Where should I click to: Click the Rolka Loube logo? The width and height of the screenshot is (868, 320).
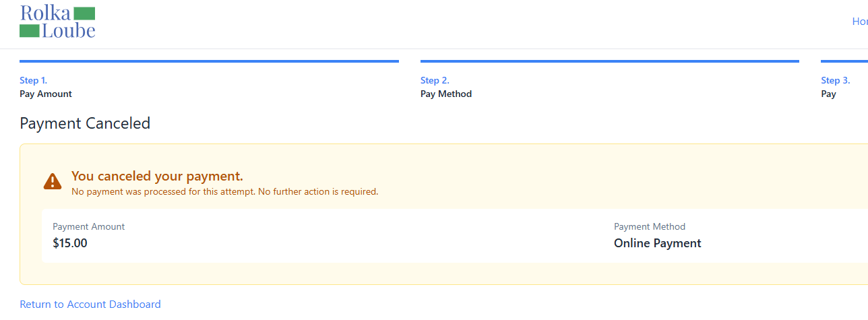coord(57,22)
